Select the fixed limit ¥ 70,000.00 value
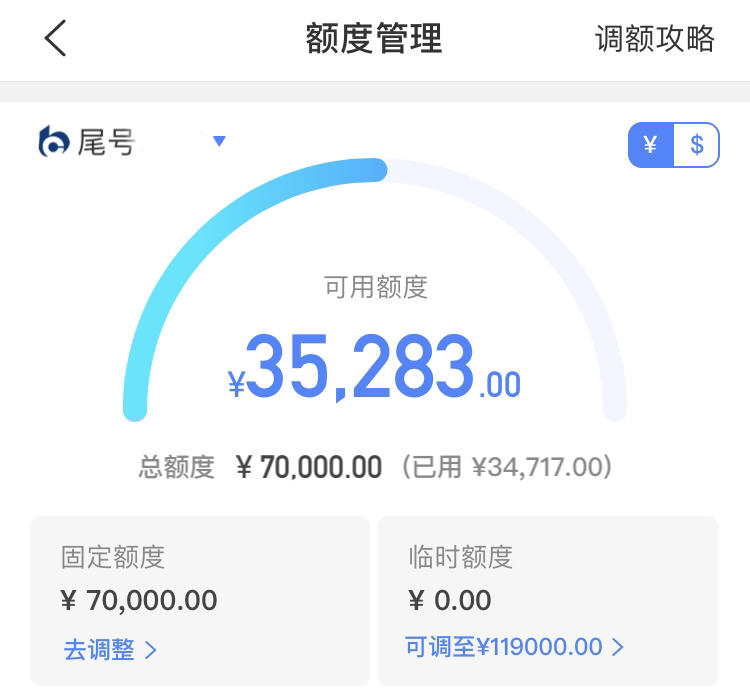The image size is (750, 693). point(139,600)
